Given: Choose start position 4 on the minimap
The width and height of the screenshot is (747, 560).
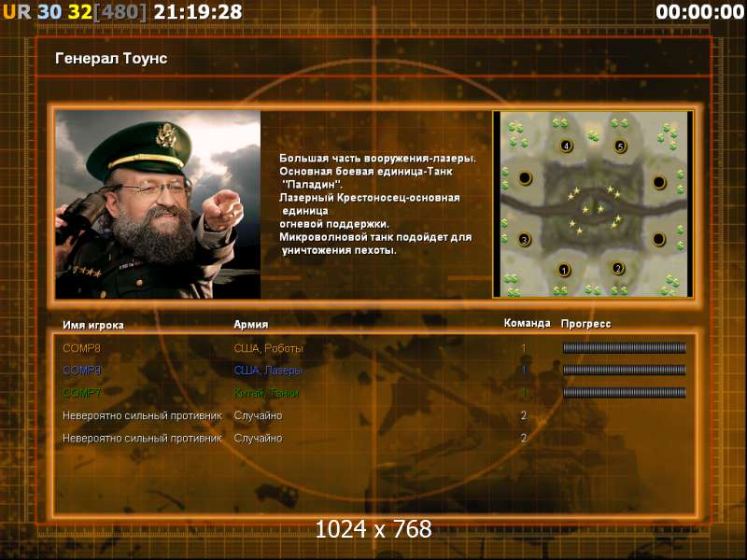Looking at the screenshot, I should (x=566, y=146).
